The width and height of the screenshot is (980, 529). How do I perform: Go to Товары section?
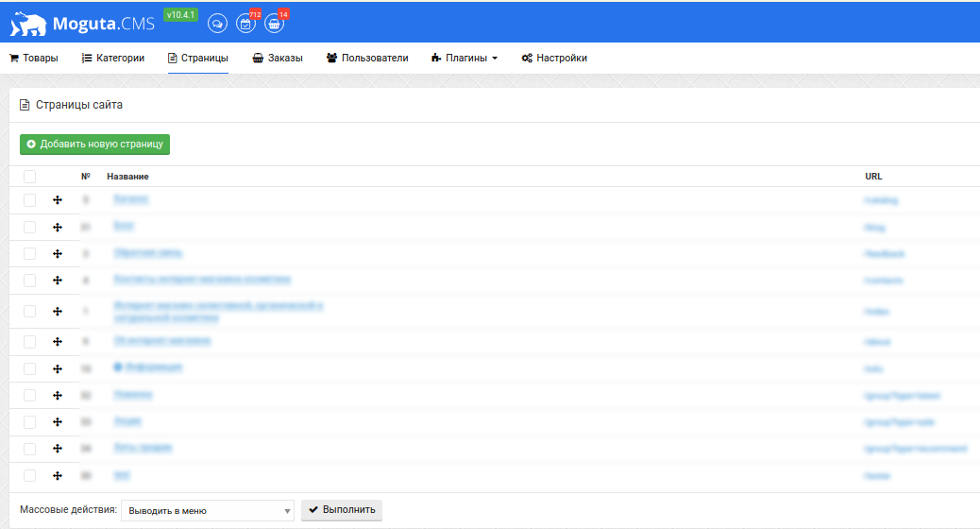(x=34, y=59)
